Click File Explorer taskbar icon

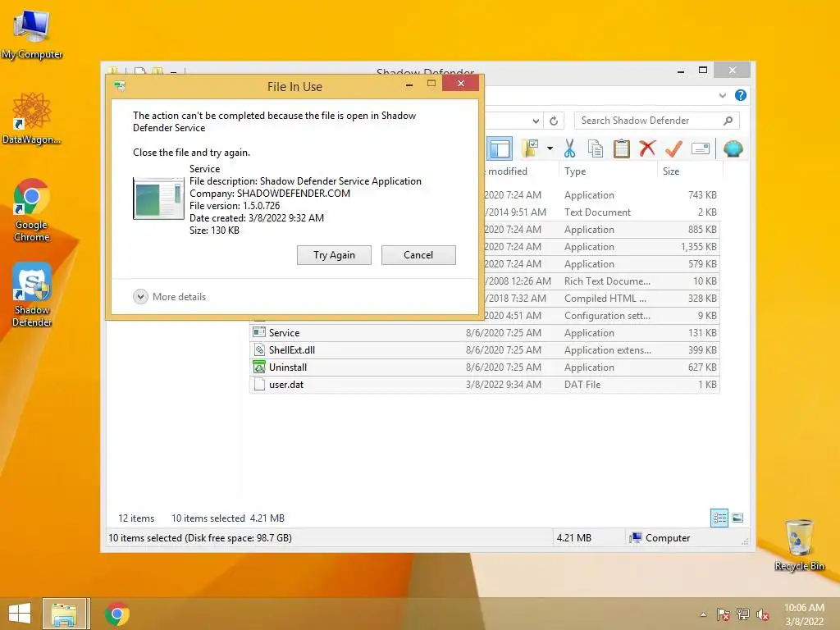64,614
